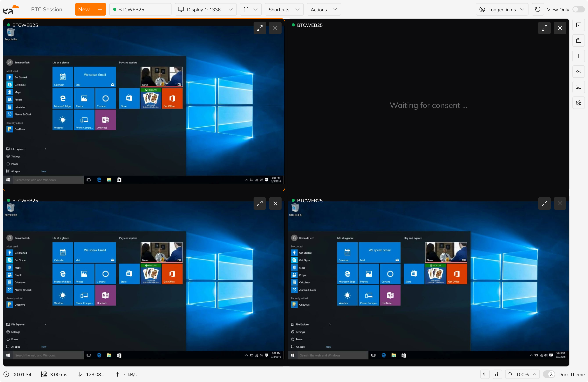Open the Shortcuts menu
The height and width of the screenshot is (382, 588).
click(284, 10)
